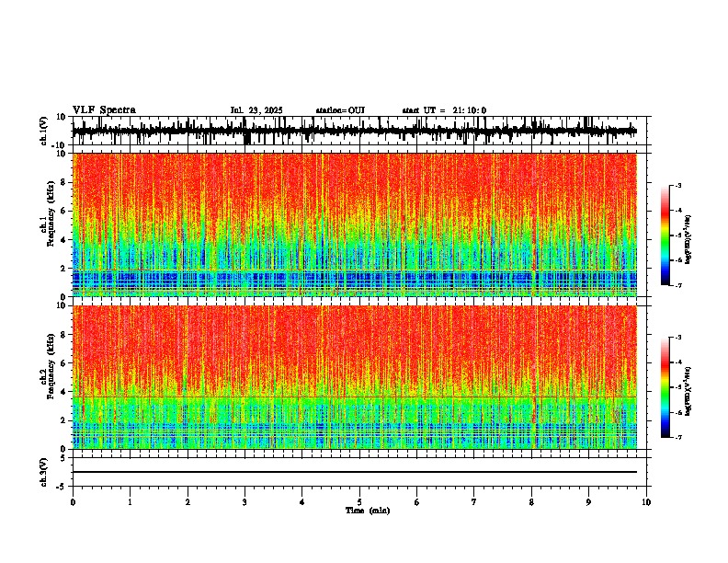The height and width of the screenshot is (563, 728).
Task: Click the ch.1(V) waveform axis label
Action: (44, 131)
